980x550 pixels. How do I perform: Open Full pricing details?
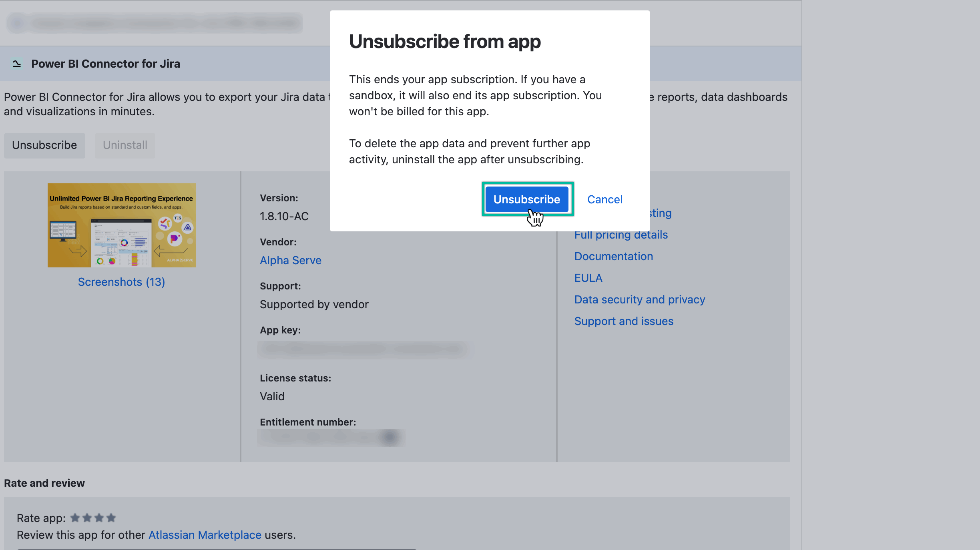point(621,235)
